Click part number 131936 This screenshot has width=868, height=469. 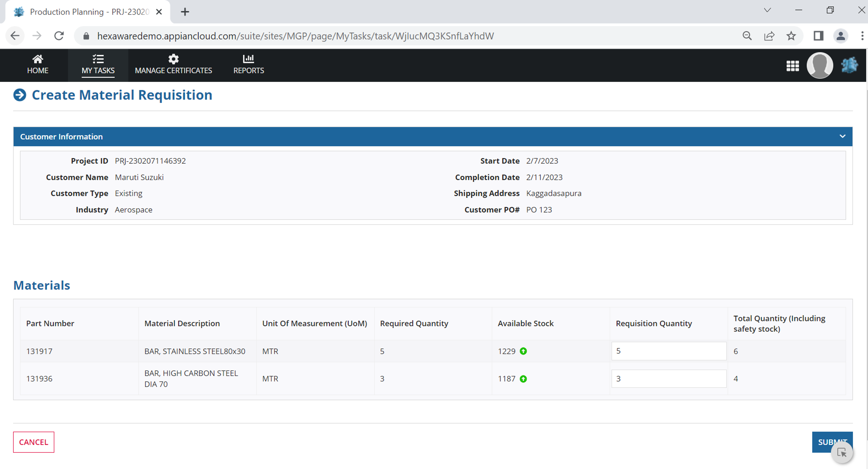point(39,379)
